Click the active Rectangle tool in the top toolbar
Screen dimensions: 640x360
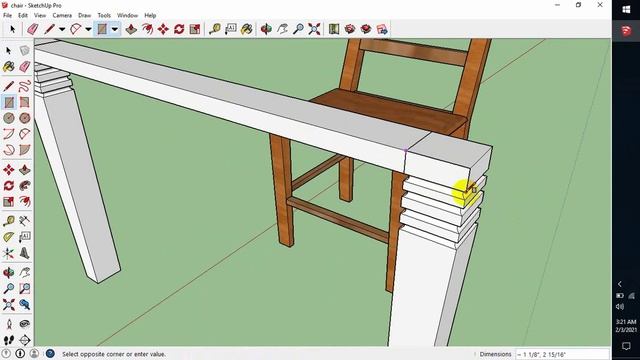[102, 29]
